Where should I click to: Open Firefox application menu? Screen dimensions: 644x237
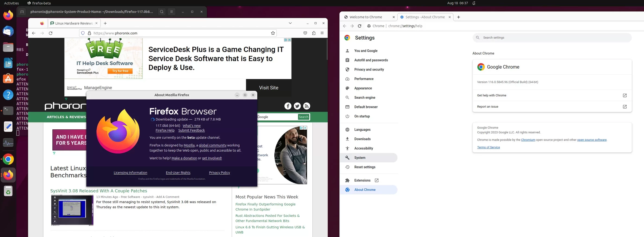tap(322, 33)
